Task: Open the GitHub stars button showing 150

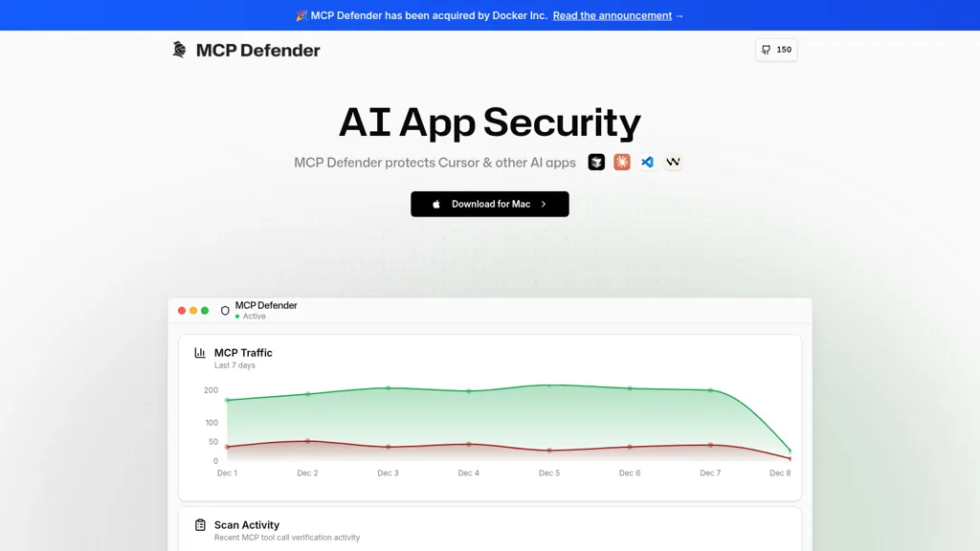Action: click(776, 50)
